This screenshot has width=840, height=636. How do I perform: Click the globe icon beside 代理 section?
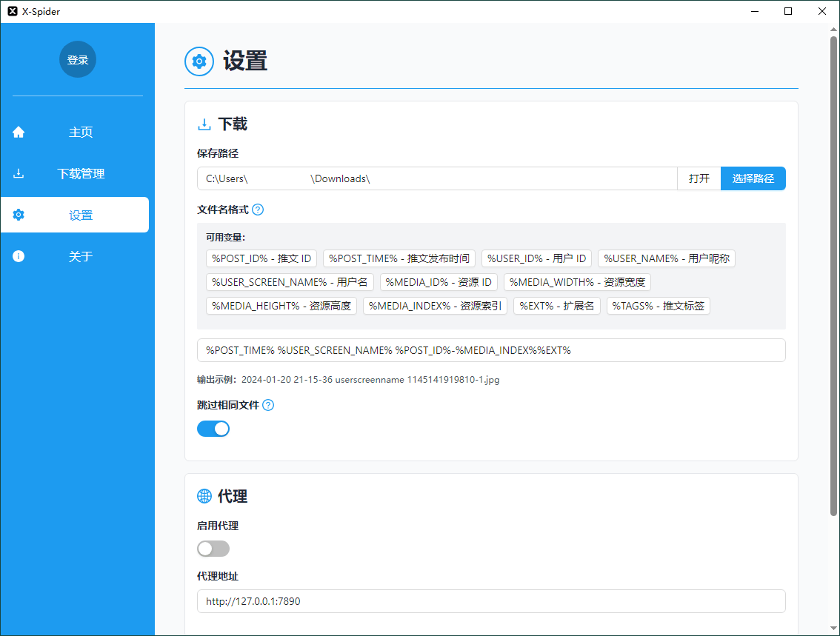(x=204, y=496)
